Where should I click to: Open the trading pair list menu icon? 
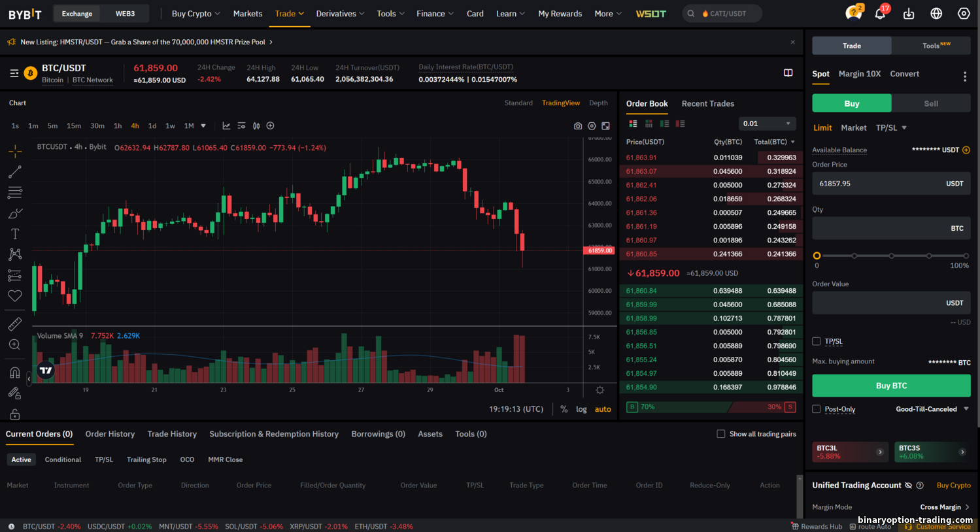click(x=14, y=73)
